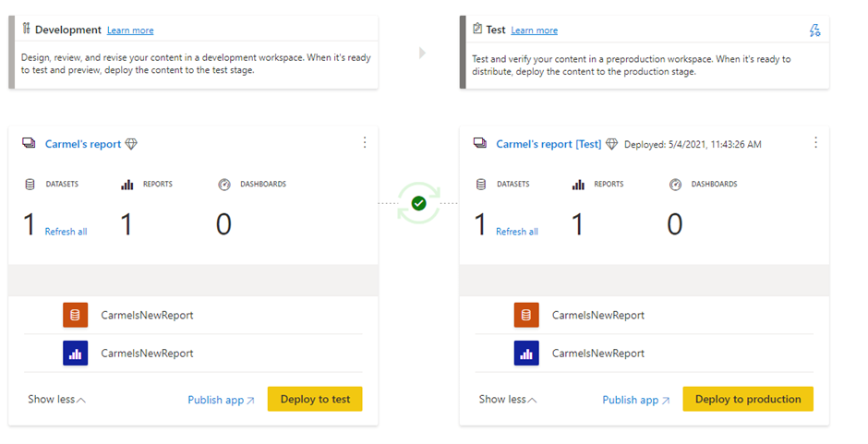This screenshot has height=444, width=868.
Task: Select CarmelsNewReport dataset in Test stage
Action: 597,315
